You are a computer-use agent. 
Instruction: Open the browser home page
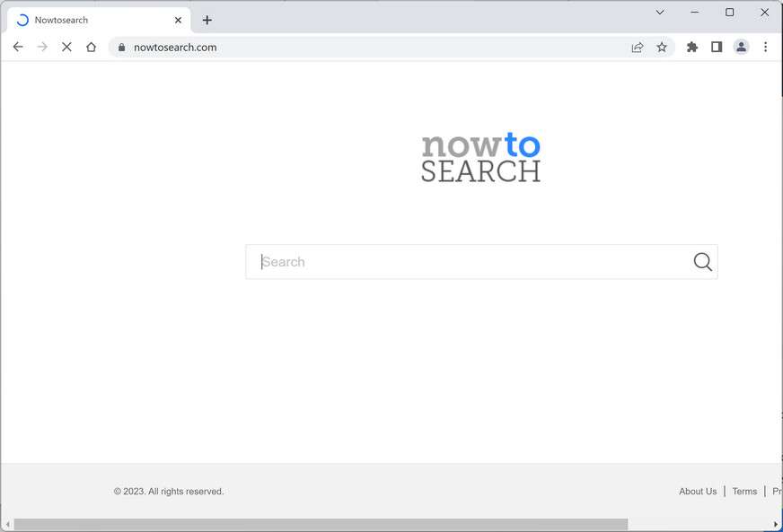[x=91, y=47]
